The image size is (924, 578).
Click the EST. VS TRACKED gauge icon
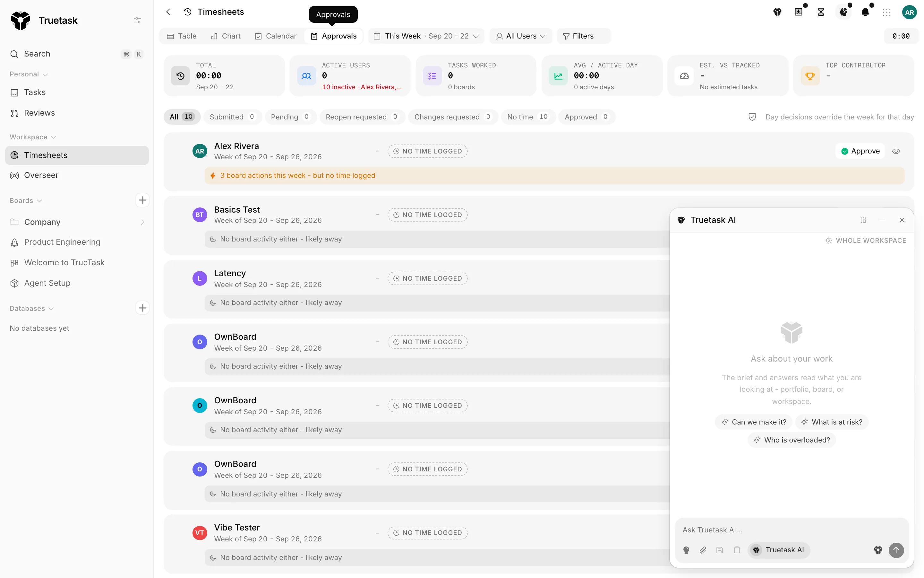tap(684, 76)
